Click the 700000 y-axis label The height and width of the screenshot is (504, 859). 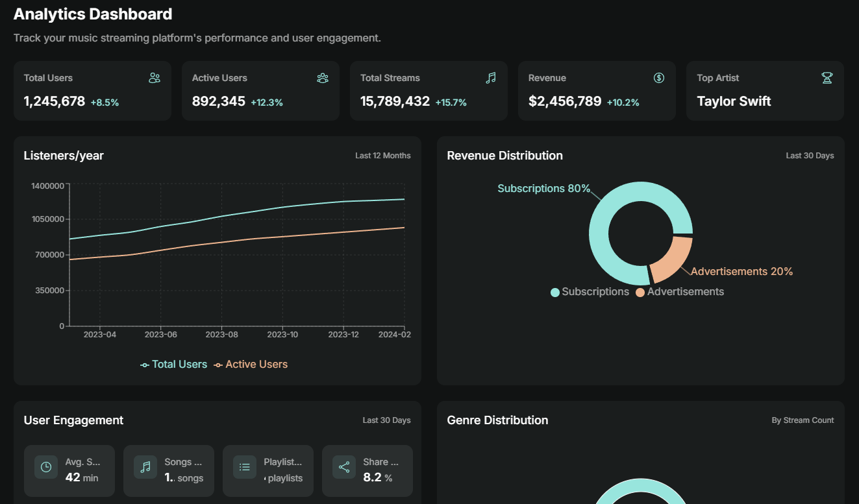[x=50, y=255]
